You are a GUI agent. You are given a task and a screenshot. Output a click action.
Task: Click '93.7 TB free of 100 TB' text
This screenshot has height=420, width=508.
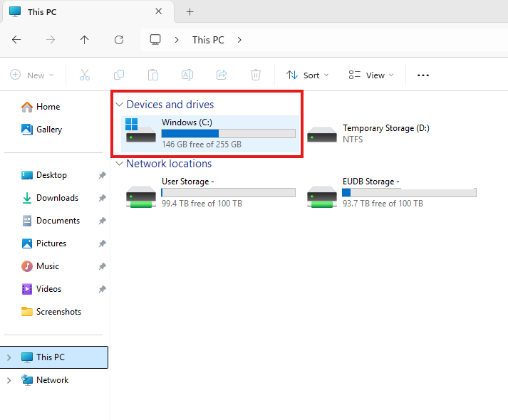383,204
